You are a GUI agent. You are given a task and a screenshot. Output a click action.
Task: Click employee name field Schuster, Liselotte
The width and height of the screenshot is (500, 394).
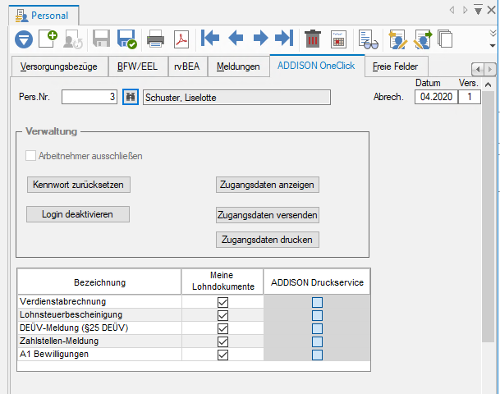pyautogui.click(x=237, y=97)
